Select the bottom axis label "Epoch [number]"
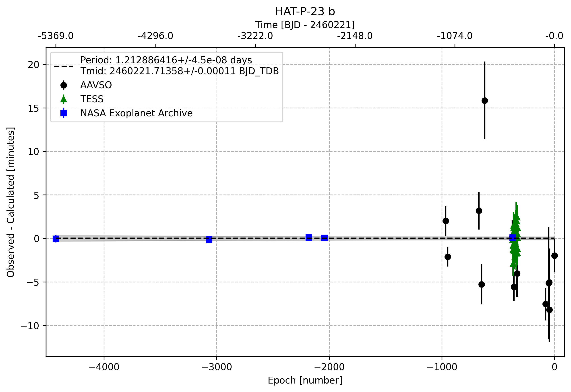571x392 pixels. pos(305,380)
